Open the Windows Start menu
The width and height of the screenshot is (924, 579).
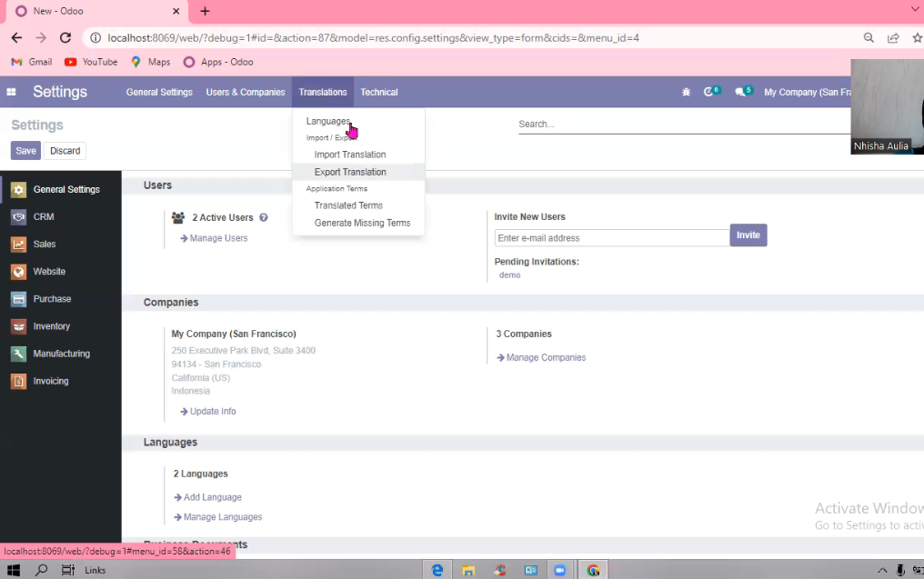point(14,570)
